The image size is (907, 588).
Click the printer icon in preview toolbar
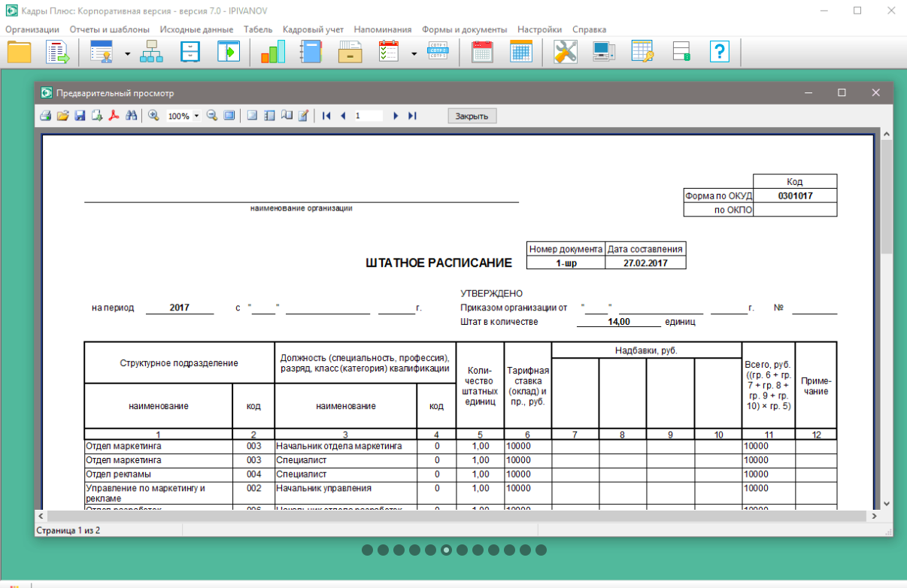point(45,116)
